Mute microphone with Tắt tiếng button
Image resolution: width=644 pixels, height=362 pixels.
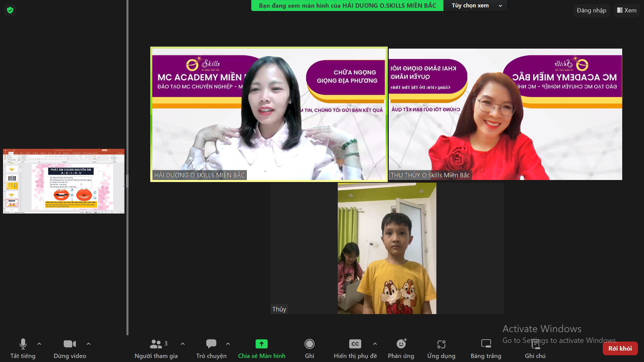coord(23,349)
